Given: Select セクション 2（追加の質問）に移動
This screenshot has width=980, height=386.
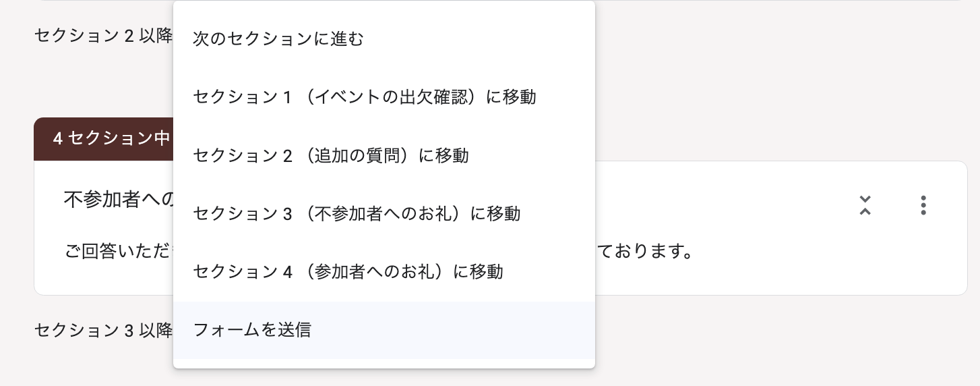Looking at the screenshot, I should pos(330,156).
